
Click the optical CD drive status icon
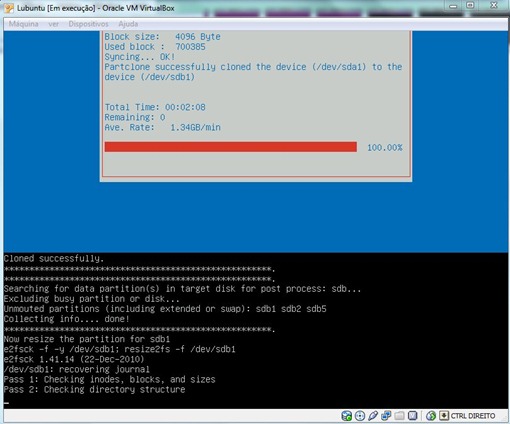(360, 416)
